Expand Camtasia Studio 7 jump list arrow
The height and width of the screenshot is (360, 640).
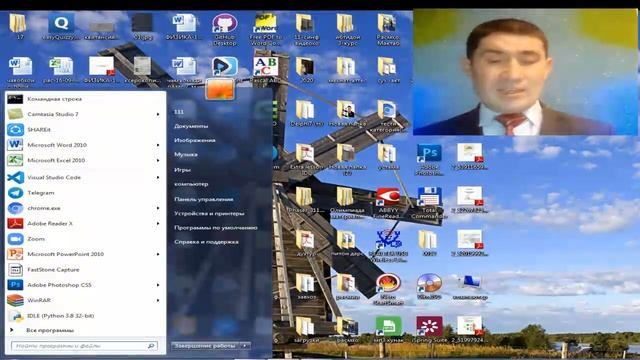coord(158,114)
